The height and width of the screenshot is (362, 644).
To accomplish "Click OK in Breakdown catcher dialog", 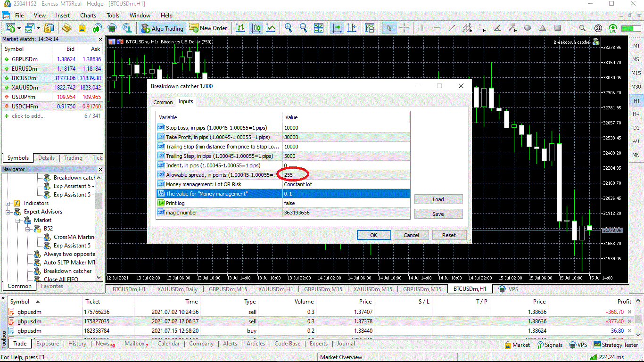I will [373, 235].
